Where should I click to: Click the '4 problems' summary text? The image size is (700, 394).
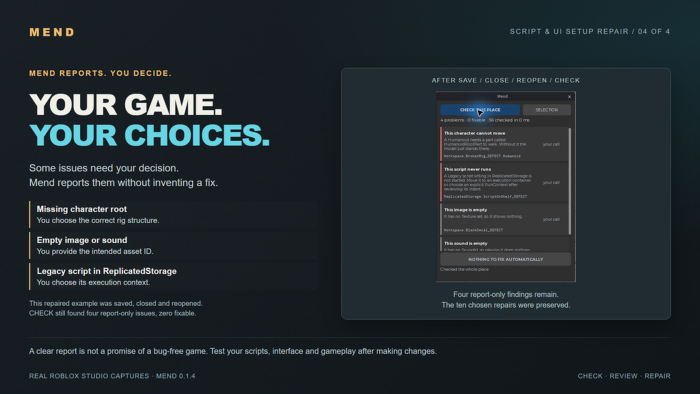[452, 120]
